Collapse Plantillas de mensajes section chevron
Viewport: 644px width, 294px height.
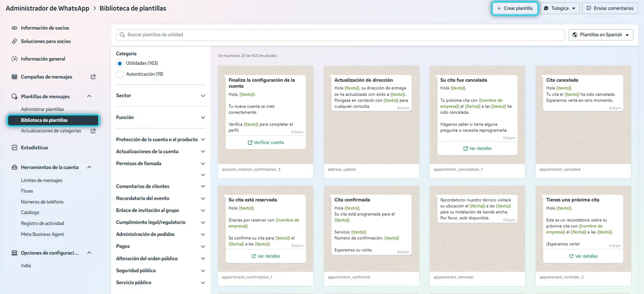[x=89, y=97]
